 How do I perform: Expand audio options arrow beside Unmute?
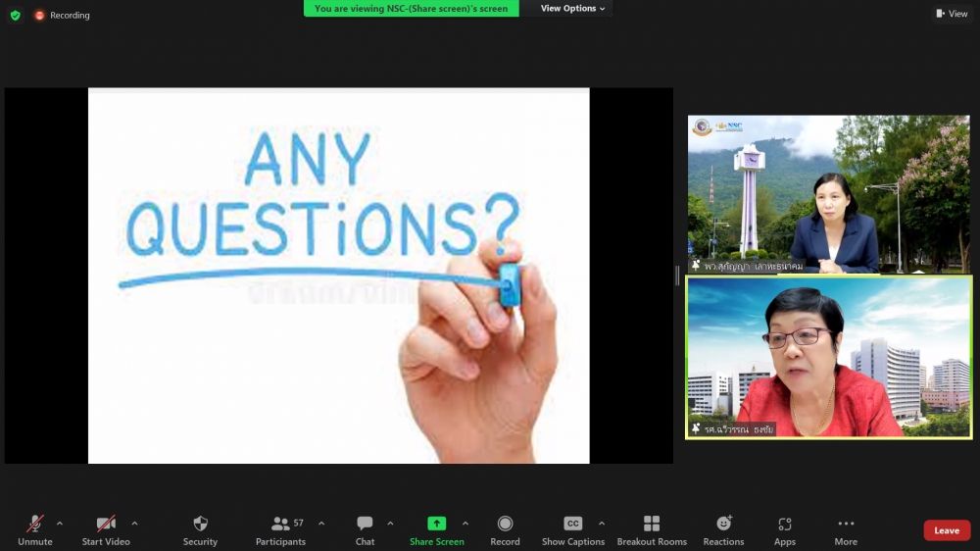click(60, 524)
